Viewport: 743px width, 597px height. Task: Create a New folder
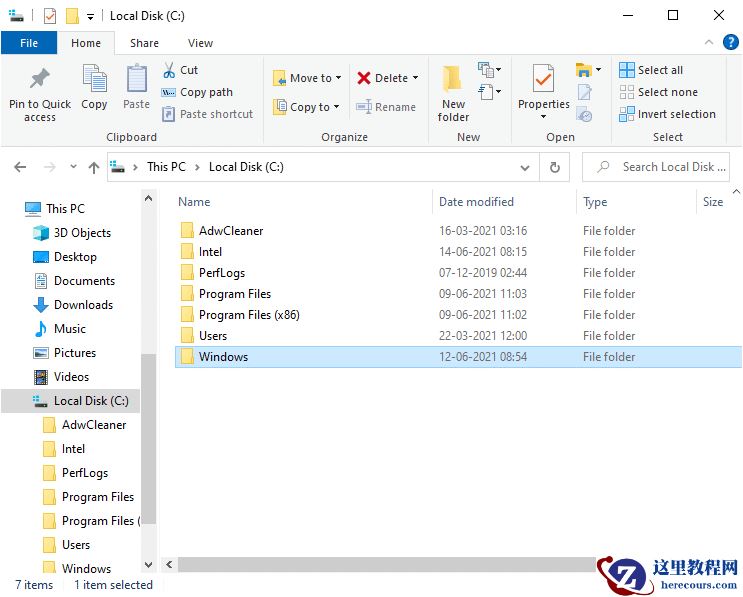click(x=453, y=93)
